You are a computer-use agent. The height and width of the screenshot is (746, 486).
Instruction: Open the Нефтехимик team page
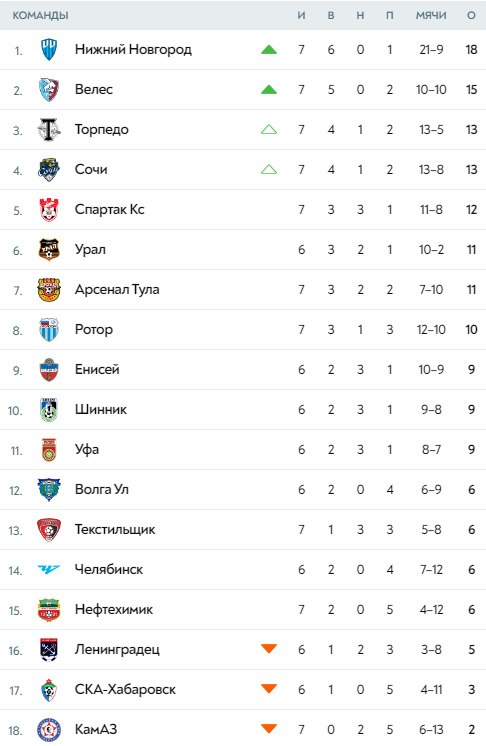click(x=114, y=609)
